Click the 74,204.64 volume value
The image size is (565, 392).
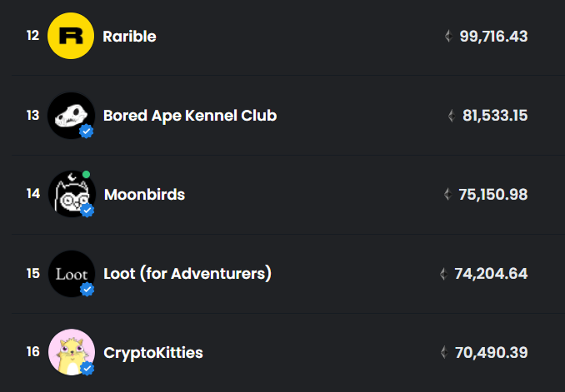(x=491, y=274)
